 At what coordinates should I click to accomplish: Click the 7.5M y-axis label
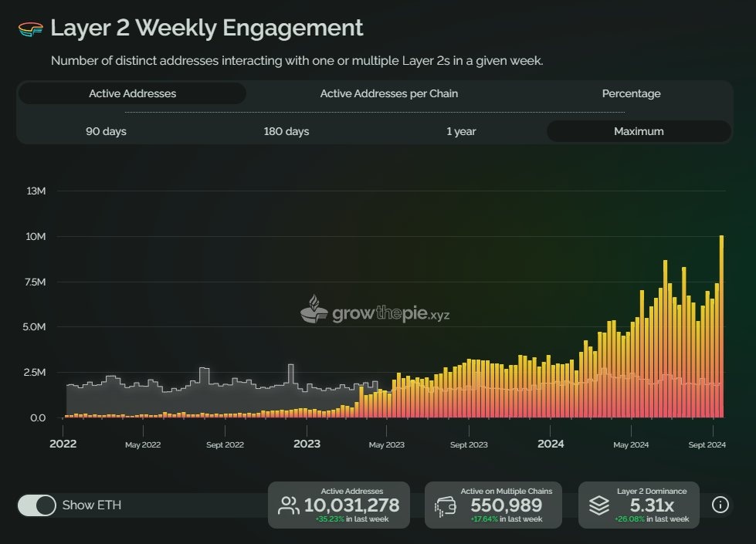[x=36, y=282]
